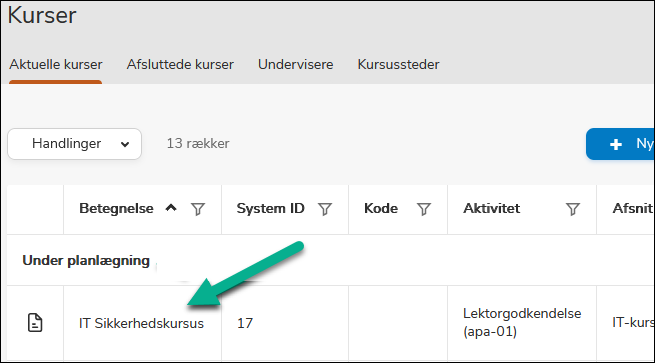This screenshot has height=363, width=655.
Task: Switch to the Afsluttede kurser tab
Action: (180, 64)
